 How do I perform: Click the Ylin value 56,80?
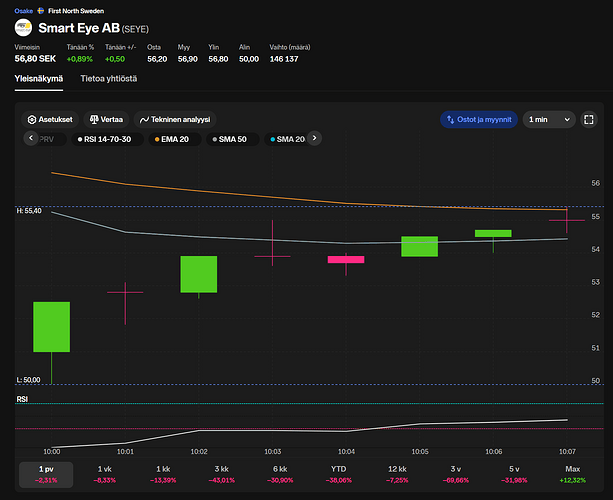tap(218, 59)
